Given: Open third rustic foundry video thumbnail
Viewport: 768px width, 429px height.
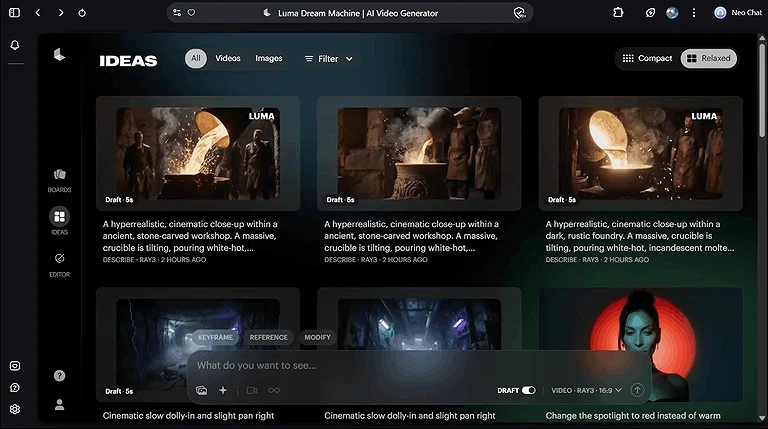Looking at the screenshot, I should pyautogui.click(x=641, y=153).
